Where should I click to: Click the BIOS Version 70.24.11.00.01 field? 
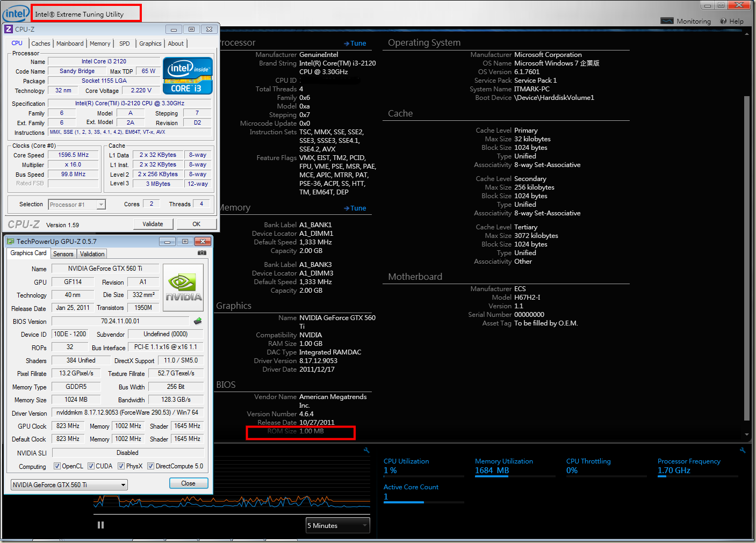click(120, 321)
